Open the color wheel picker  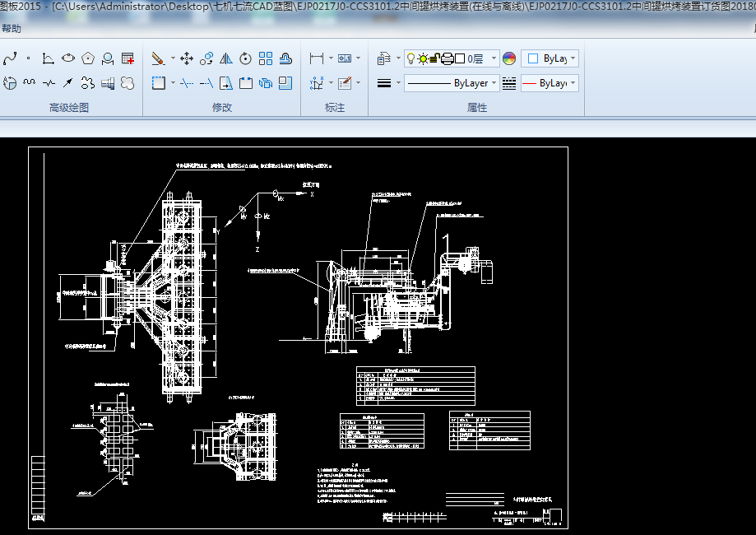coord(509,58)
